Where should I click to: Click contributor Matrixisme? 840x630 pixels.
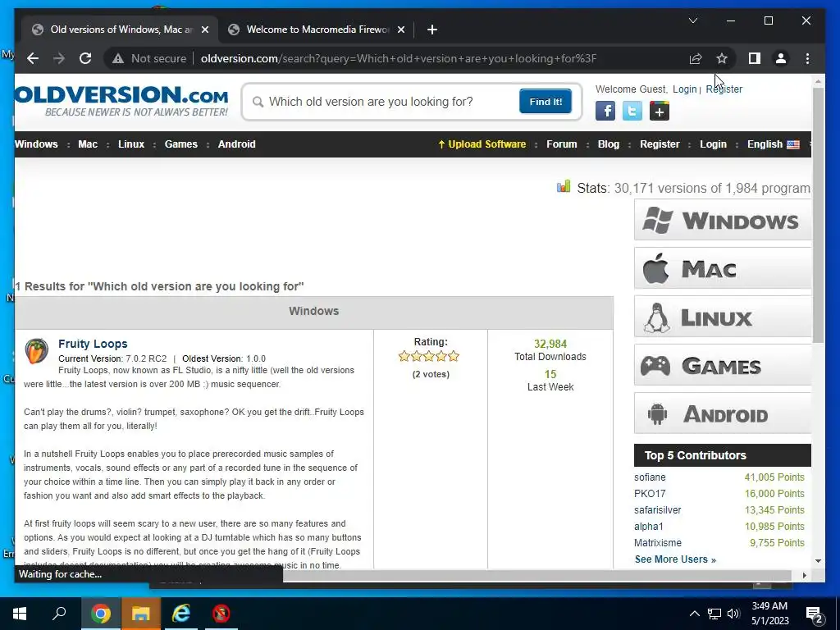(x=658, y=543)
